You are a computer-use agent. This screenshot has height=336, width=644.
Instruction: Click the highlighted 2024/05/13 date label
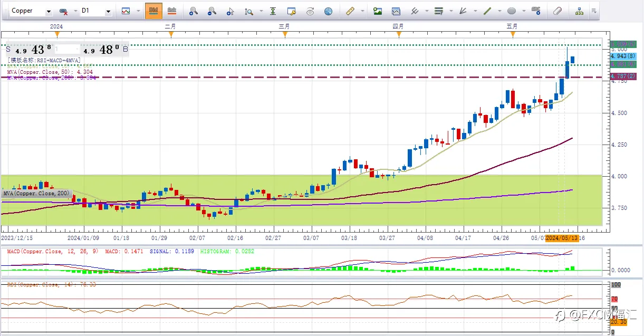pos(562,238)
